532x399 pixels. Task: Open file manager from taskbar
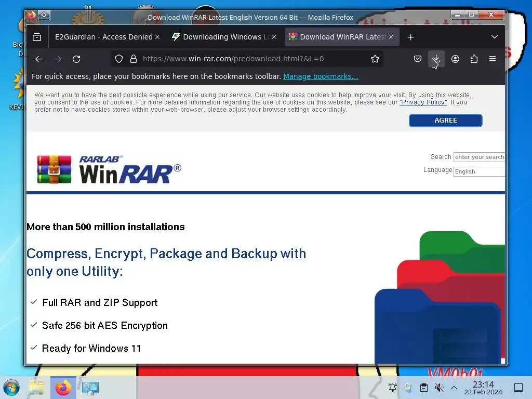pyautogui.click(x=36, y=388)
